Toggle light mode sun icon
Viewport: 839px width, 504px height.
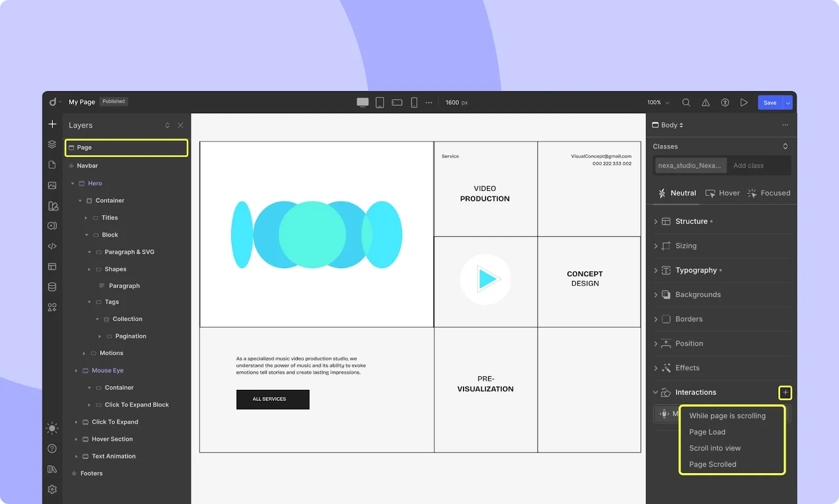click(52, 428)
